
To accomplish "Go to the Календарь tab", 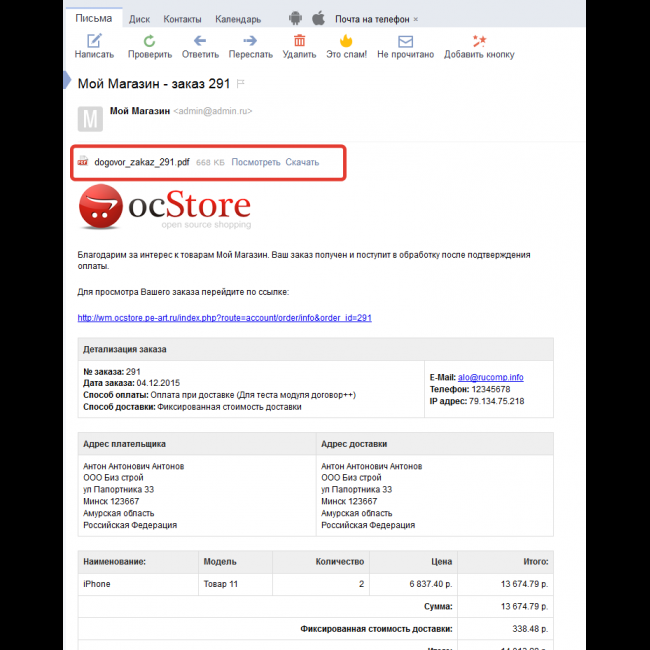I will point(237,19).
